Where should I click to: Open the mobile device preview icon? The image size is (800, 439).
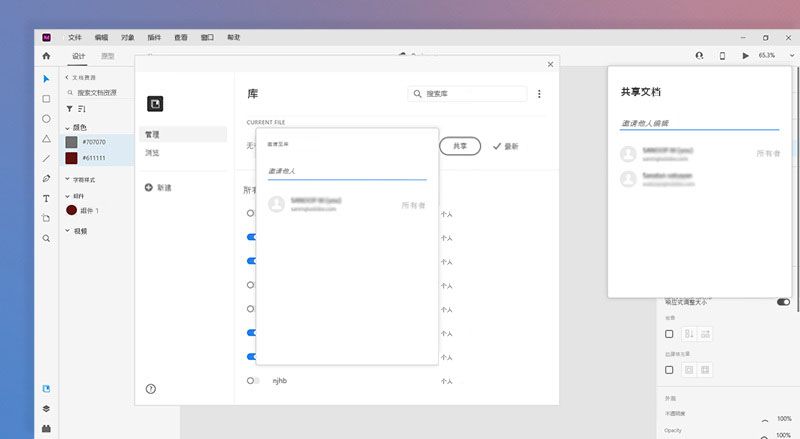pos(722,56)
